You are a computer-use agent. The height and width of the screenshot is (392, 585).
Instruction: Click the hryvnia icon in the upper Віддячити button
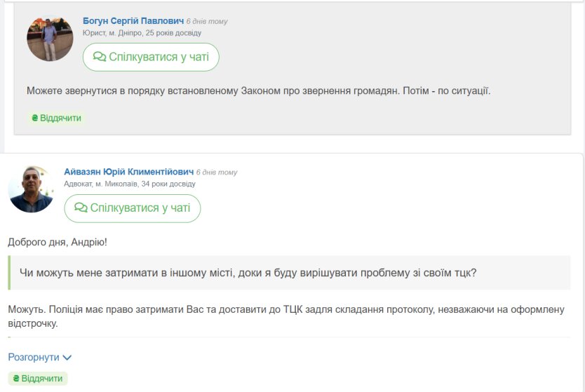34,118
